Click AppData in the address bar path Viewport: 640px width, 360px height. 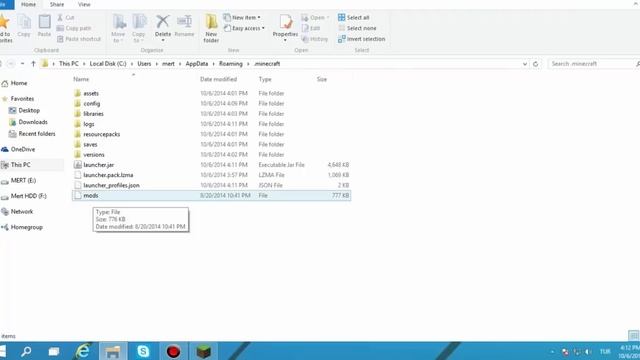pyautogui.click(x=197, y=64)
